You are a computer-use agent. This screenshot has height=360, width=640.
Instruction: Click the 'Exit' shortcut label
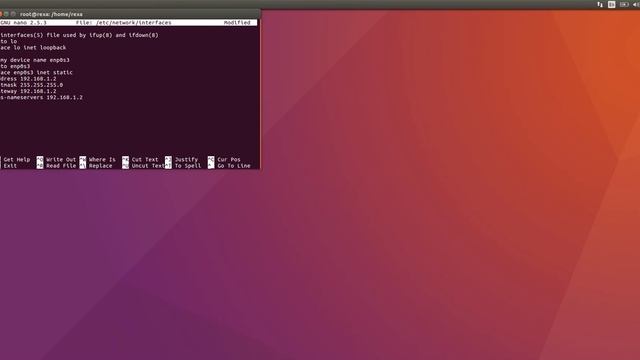point(10,166)
